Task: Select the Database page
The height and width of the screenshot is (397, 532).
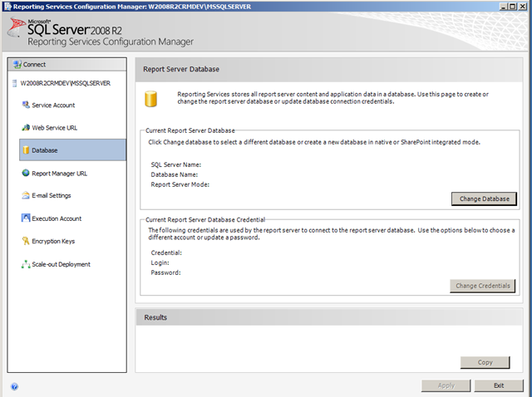Action: pyautogui.click(x=72, y=149)
